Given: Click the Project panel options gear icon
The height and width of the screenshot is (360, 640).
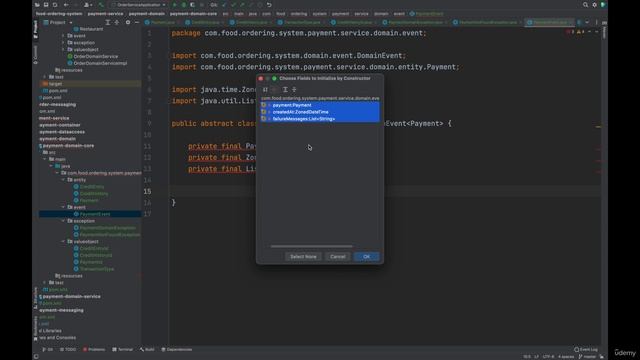Looking at the screenshot, I should point(128,22).
